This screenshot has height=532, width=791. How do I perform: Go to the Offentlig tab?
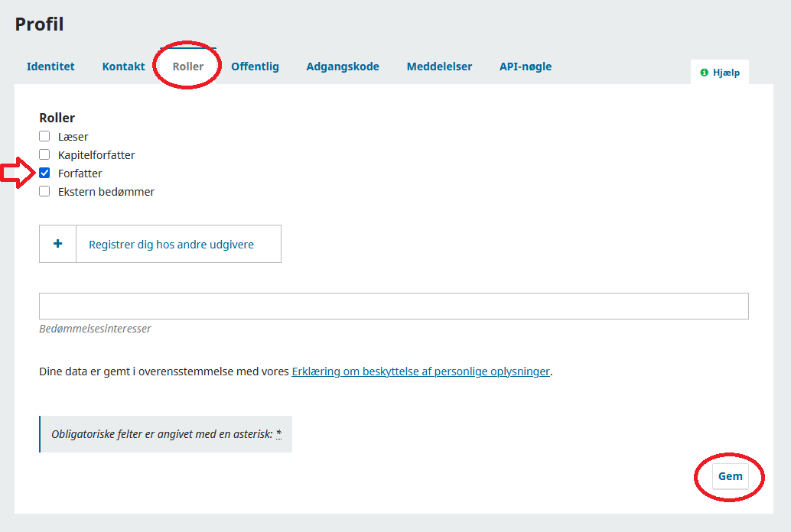pyautogui.click(x=255, y=66)
